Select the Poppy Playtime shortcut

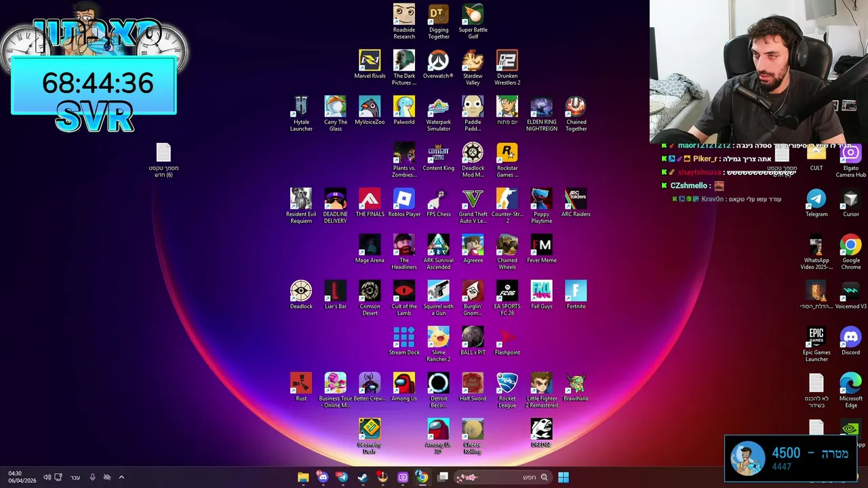pyautogui.click(x=542, y=205)
